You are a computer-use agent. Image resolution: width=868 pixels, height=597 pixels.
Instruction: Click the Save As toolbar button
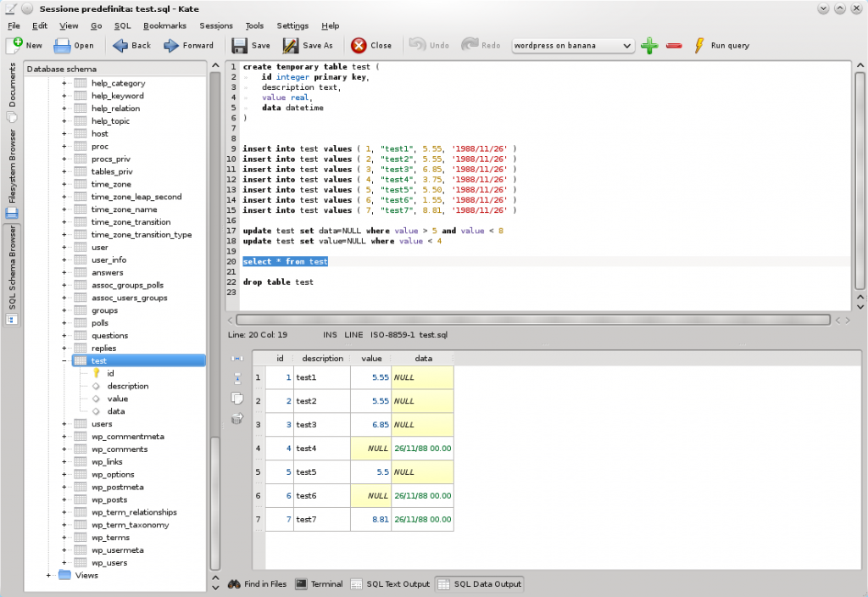click(x=308, y=46)
